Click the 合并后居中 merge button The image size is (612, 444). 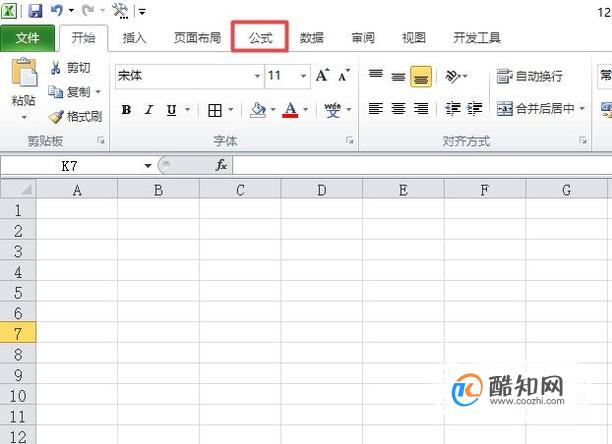click(x=535, y=108)
